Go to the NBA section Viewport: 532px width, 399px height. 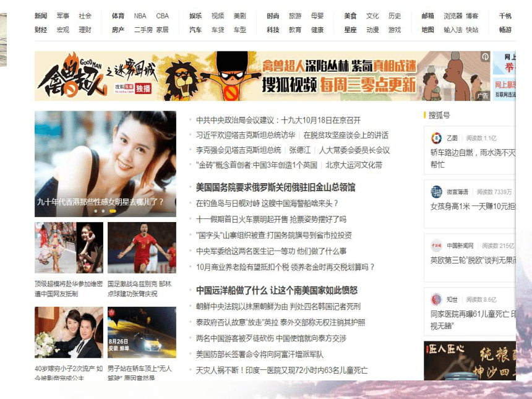(x=140, y=16)
